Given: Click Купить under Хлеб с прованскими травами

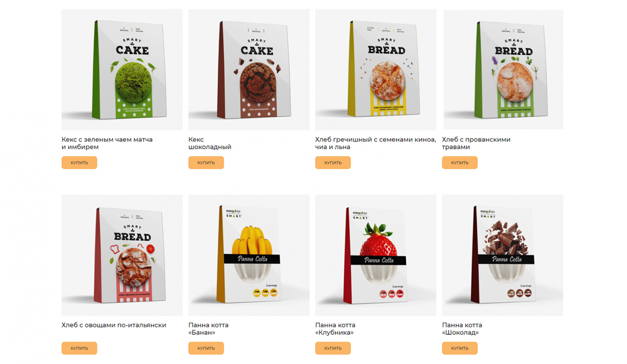Looking at the screenshot, I should (x=460, y=163).
